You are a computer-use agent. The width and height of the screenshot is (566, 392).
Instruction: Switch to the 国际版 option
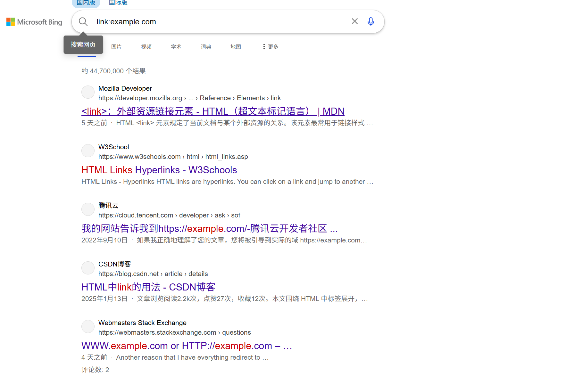118,3
